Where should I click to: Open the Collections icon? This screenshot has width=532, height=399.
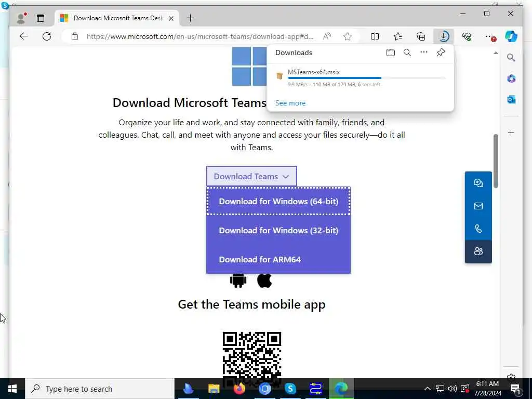coord(421,36)
